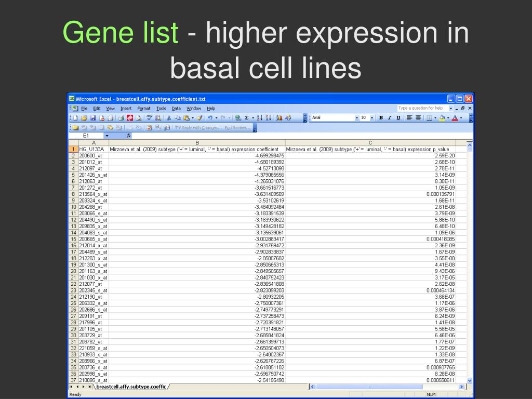Open the Paste options dropdown arrow
This screenshot has width=532, height=399.
pyautogui.click(x=192, y=118)
